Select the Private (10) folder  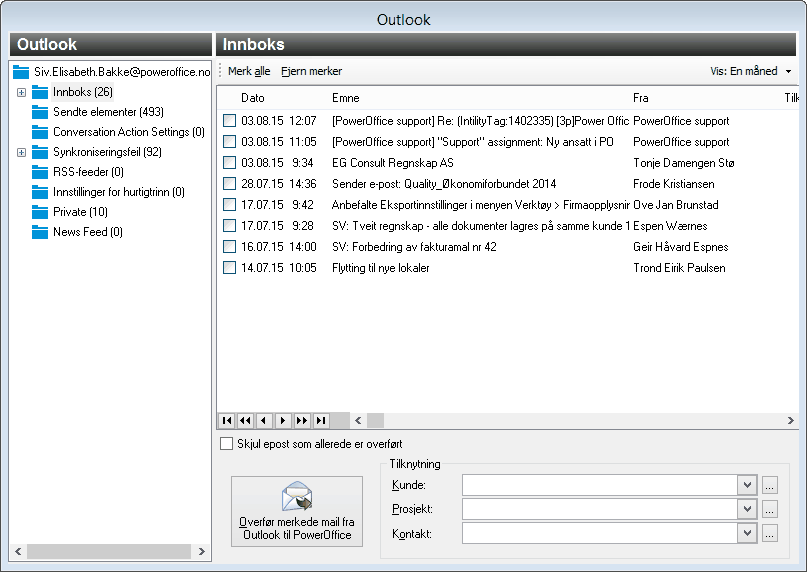click(80, 212)
